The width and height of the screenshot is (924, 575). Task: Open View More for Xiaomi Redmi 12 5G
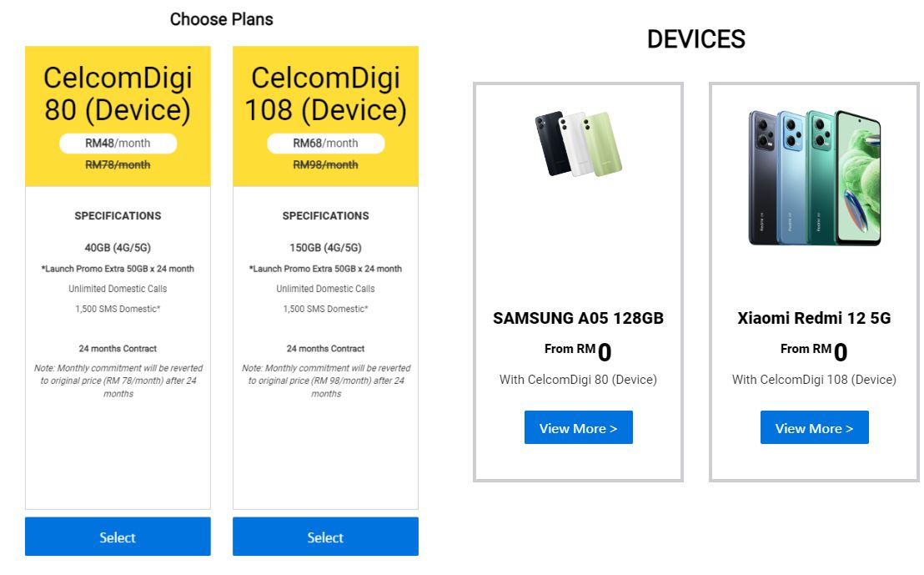814,427
